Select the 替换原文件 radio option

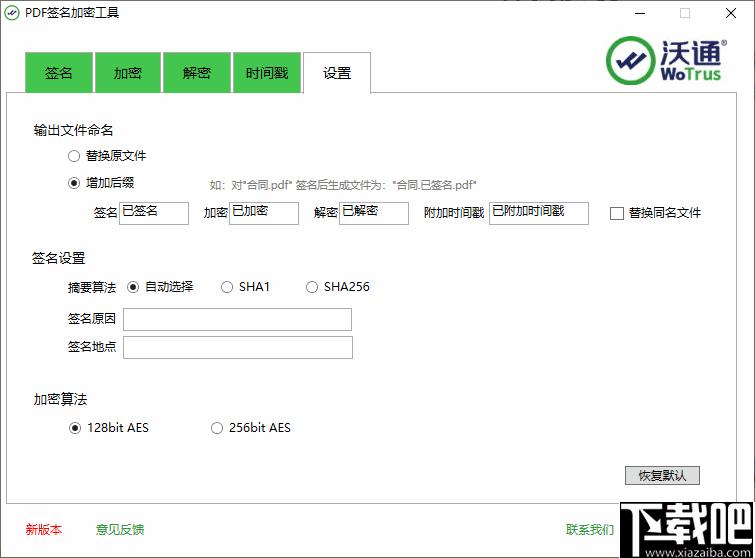pos(74,156)
